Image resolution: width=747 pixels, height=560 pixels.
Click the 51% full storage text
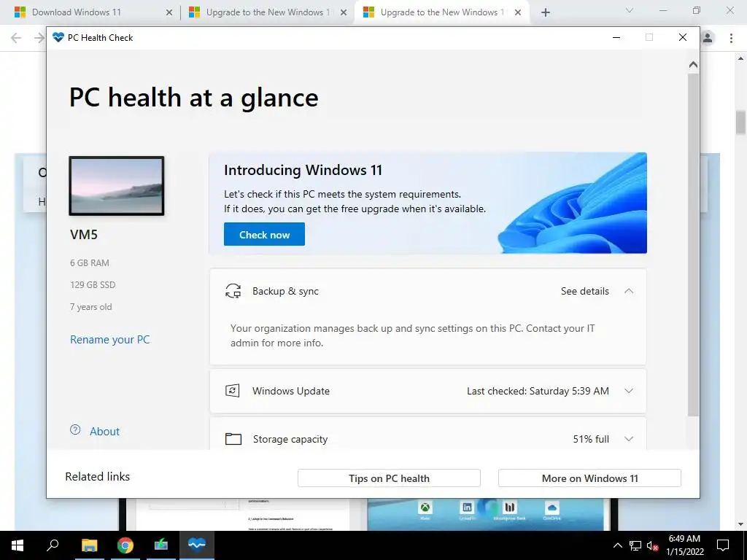click(591, 439)
